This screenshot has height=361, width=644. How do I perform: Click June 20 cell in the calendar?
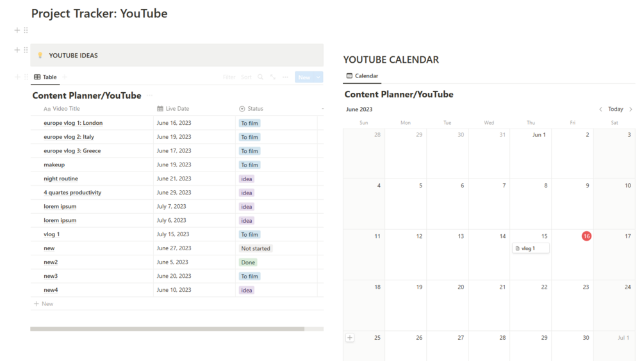click(447, 305)
